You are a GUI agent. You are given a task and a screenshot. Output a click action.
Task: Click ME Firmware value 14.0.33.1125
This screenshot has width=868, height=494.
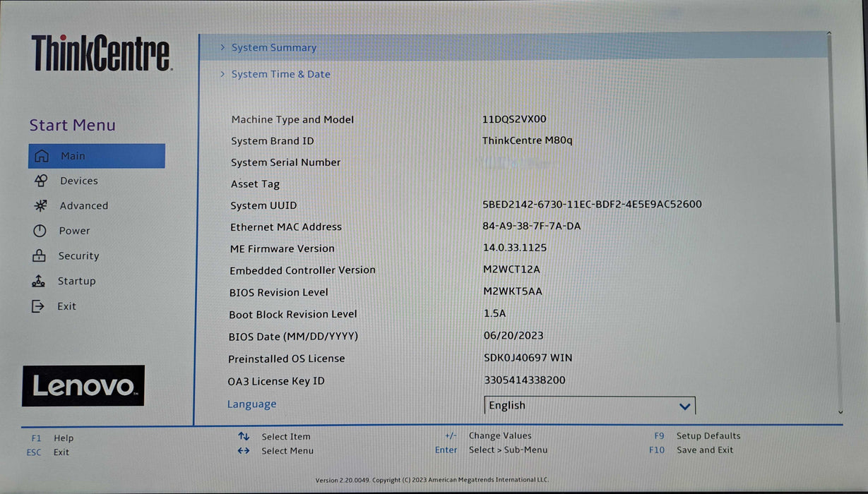[x=515, y=248]
